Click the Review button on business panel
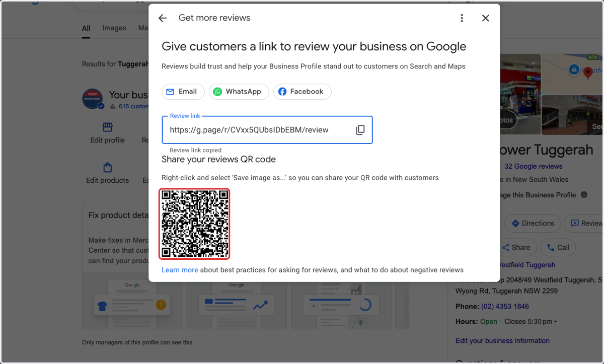The width and height of the screenshot is (604, 364). click(584, 224)
